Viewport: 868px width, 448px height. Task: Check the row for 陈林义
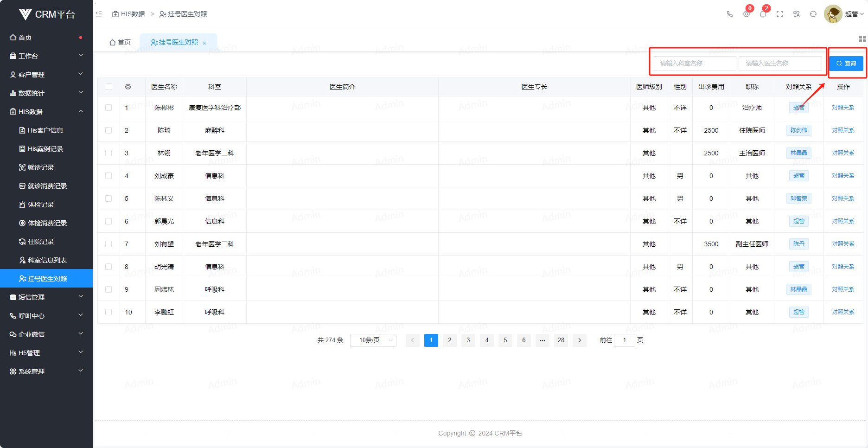108,198
